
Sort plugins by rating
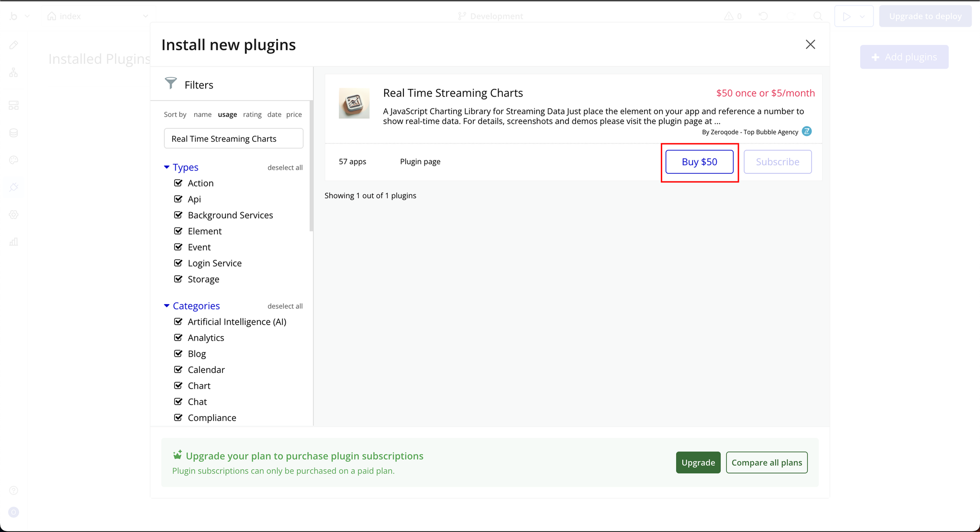[x=252, y=114]
